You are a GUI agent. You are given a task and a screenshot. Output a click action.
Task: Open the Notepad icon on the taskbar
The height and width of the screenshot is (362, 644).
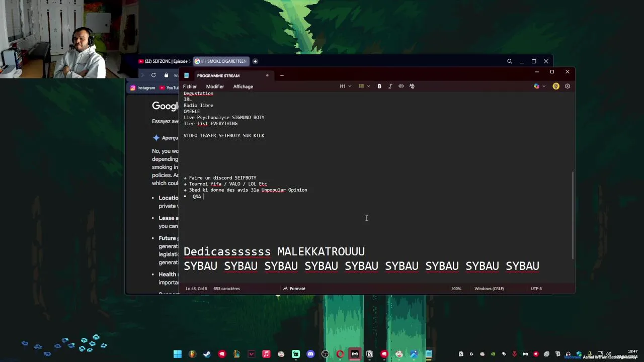click(429, 354)
